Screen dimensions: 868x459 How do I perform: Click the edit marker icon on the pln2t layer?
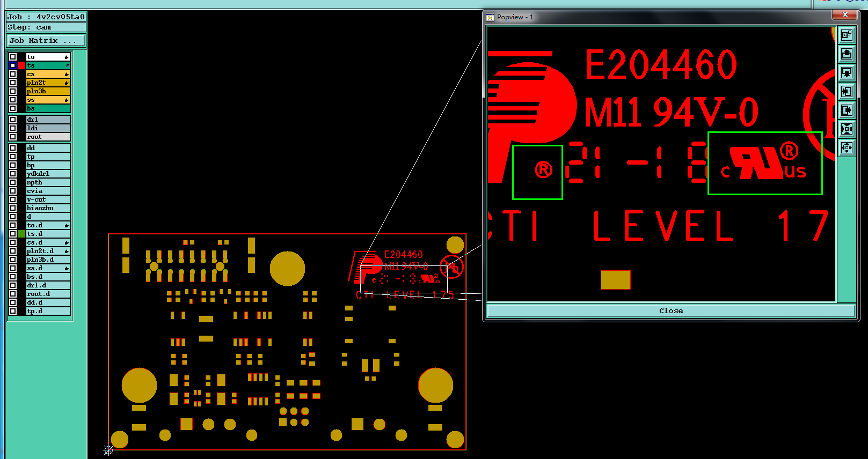[x=67, y=83]
